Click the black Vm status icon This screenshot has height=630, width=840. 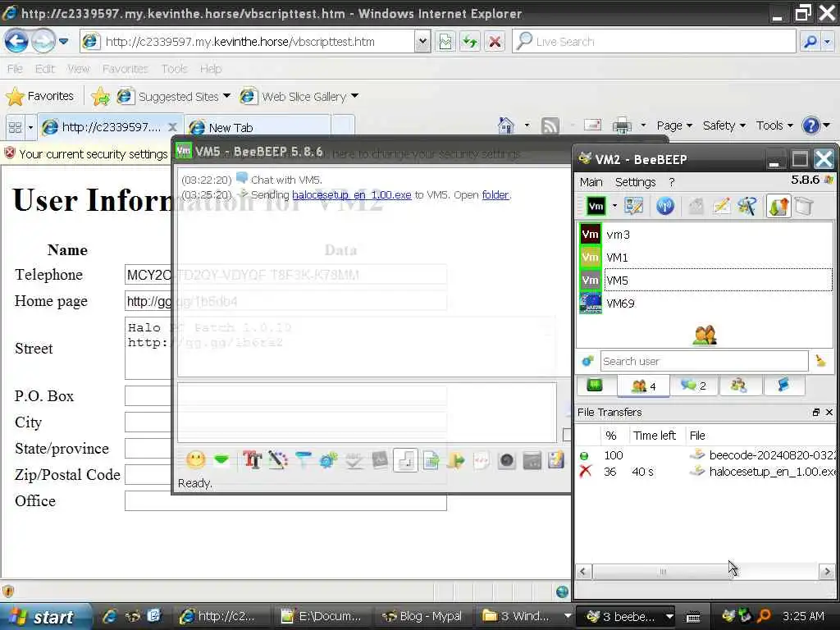[x=596, y=206]
